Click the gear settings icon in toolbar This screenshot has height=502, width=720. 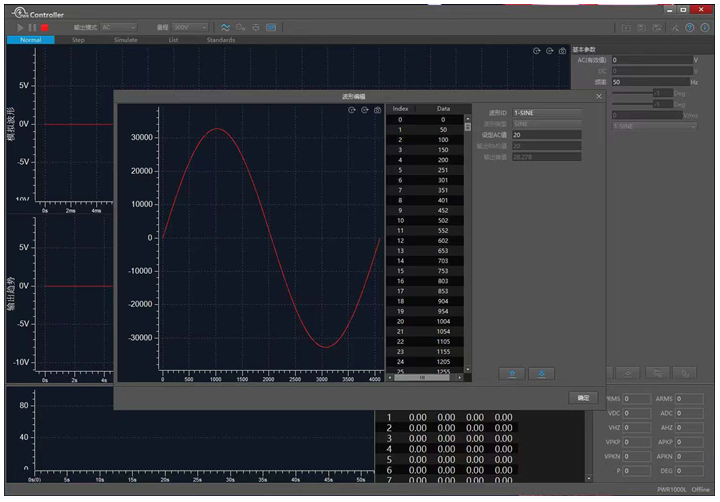pos(241,28)
